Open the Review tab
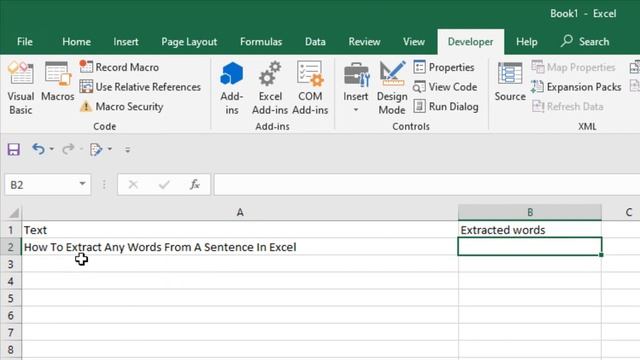This screenshot has height=360, width=640. click(364, 42)
